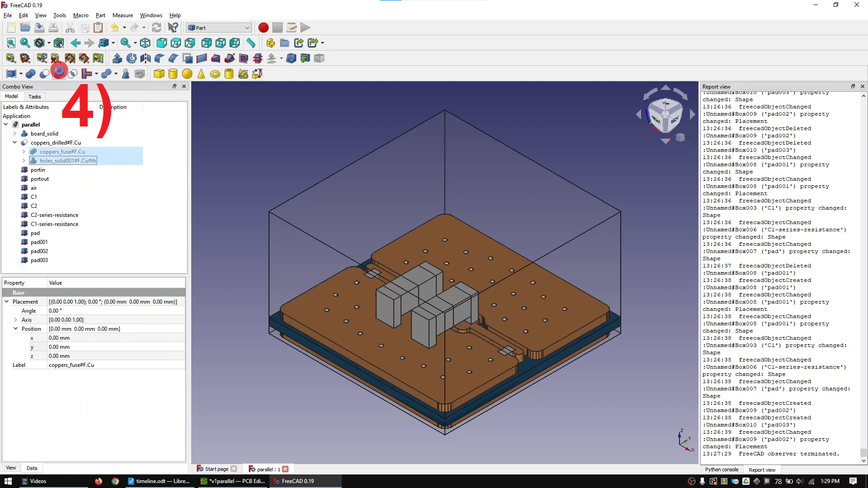
Task: Refresh the active document
Action: pyautogui.click(x=157, y=28)
